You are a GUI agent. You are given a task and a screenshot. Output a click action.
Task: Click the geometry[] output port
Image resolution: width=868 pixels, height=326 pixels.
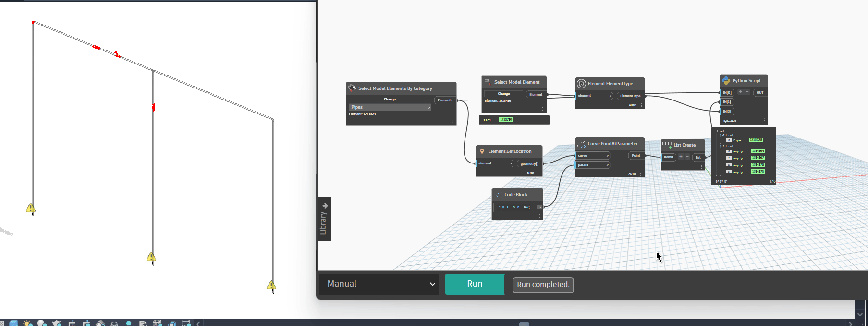point(529,164)
